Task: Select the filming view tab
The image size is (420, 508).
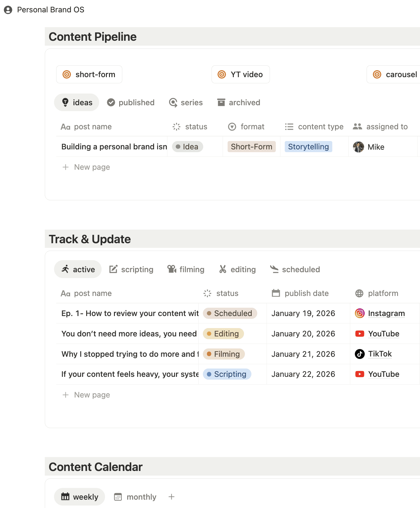Action: click(186, 269)
